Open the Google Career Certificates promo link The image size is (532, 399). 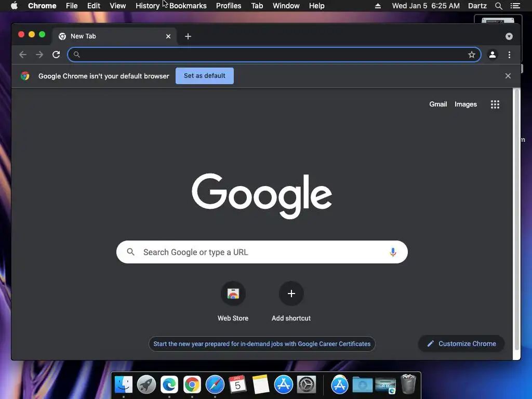tap(262, 344)
